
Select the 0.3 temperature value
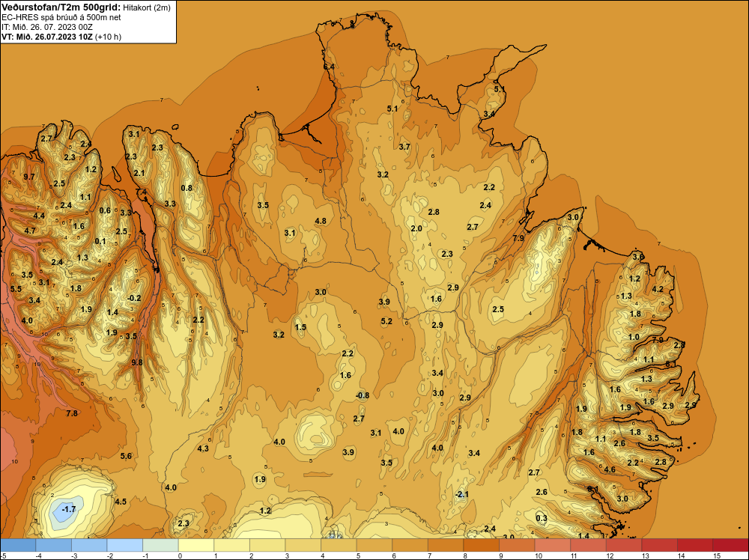[542, 518]
